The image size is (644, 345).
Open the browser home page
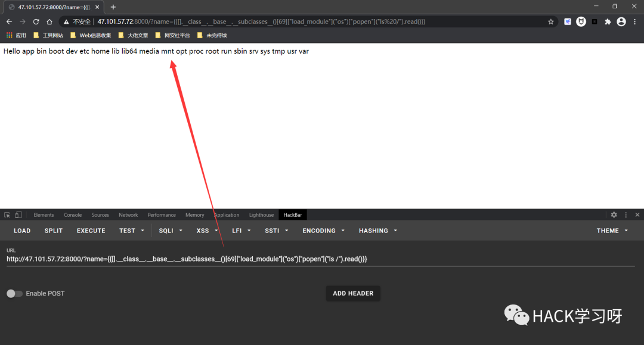coord(49,21)
